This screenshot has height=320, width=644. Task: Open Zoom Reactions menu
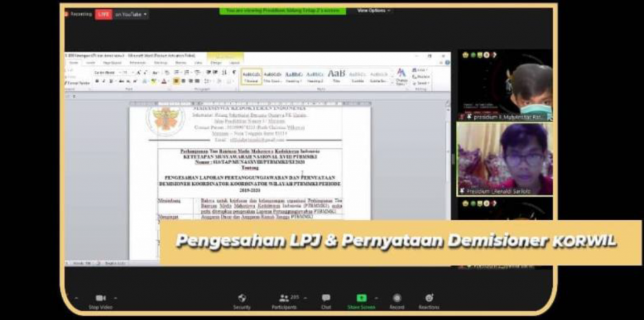tap(429, 301)
